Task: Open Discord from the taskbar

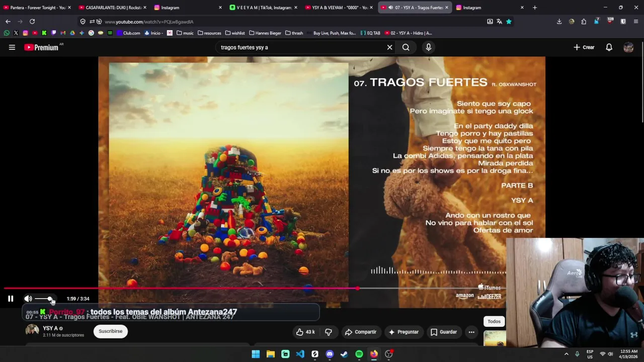Action: click(330, 354)
